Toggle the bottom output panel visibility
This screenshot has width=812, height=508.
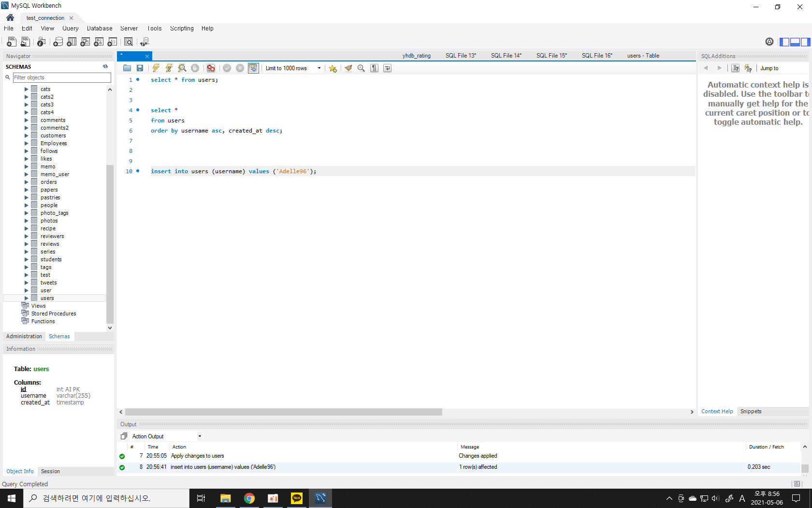point(795,42)
